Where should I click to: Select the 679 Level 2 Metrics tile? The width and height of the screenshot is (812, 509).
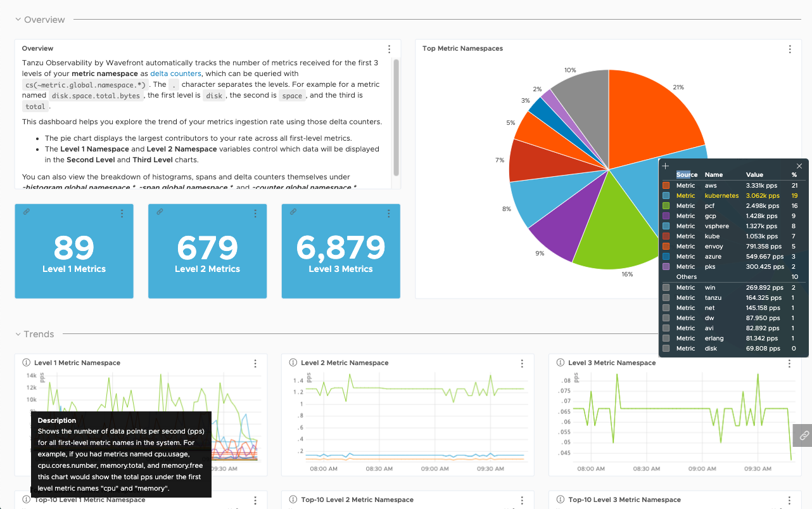(208, 251)
